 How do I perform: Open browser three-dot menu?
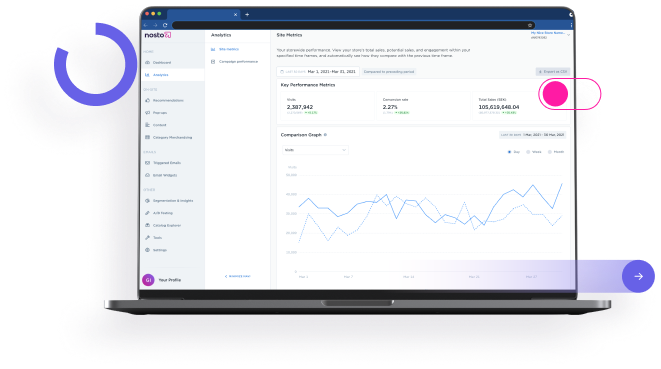(571, 25)
